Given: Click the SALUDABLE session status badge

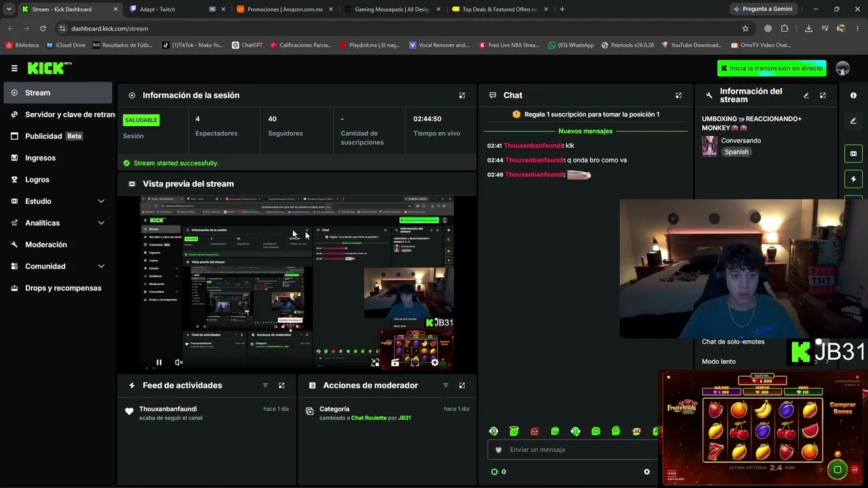Looking at the screenshot, I should pyautogui.click(x=141, y=120).
